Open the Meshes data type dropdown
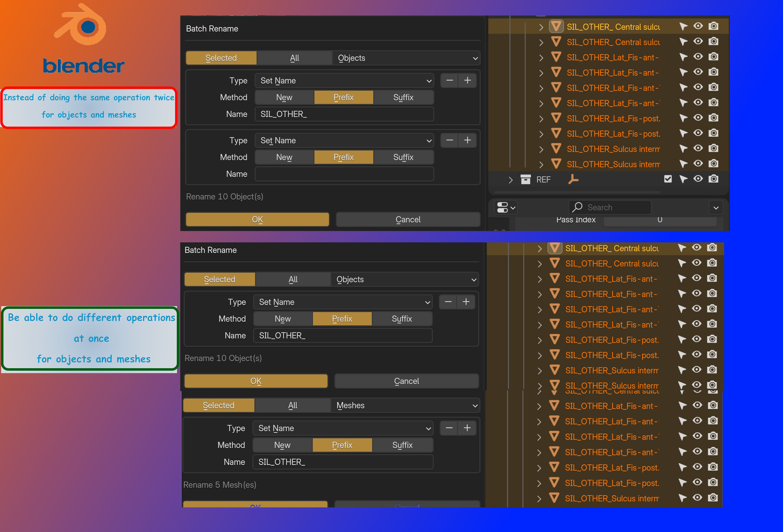The image size is (783, 532). pos(406,405)
